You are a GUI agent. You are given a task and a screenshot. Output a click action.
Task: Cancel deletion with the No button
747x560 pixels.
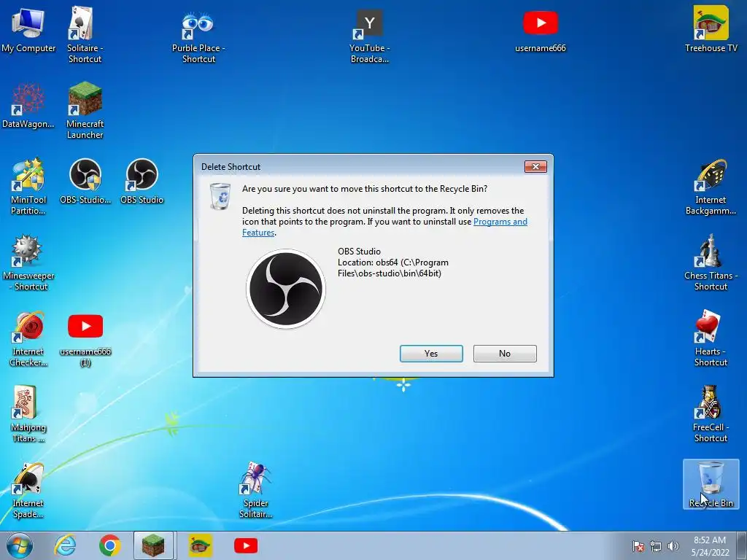(x=505, y=354)
